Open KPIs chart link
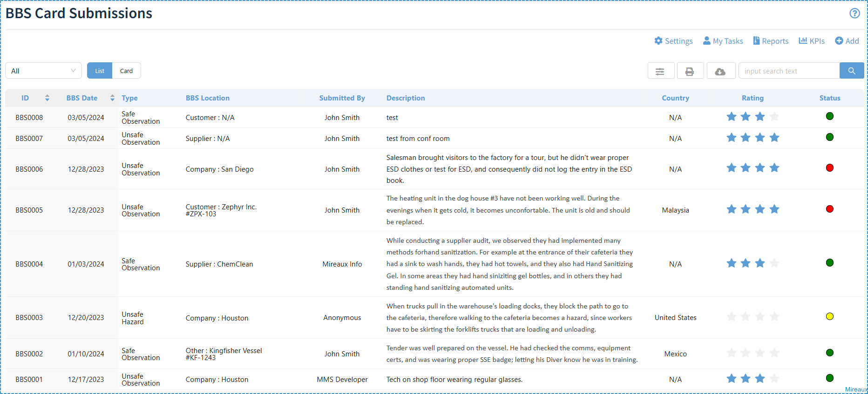The height and width of the screenshot is (394, 868). [x=812, y=41]
